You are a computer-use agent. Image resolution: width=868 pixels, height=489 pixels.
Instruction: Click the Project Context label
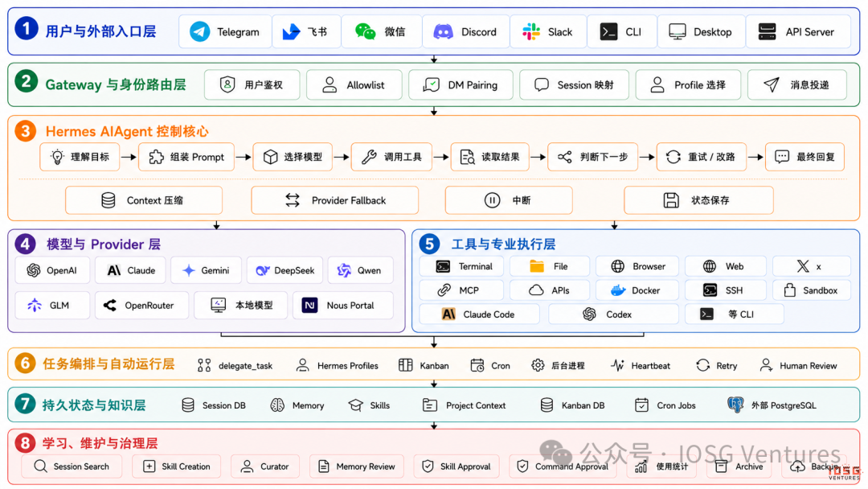[x=476, y=405]
